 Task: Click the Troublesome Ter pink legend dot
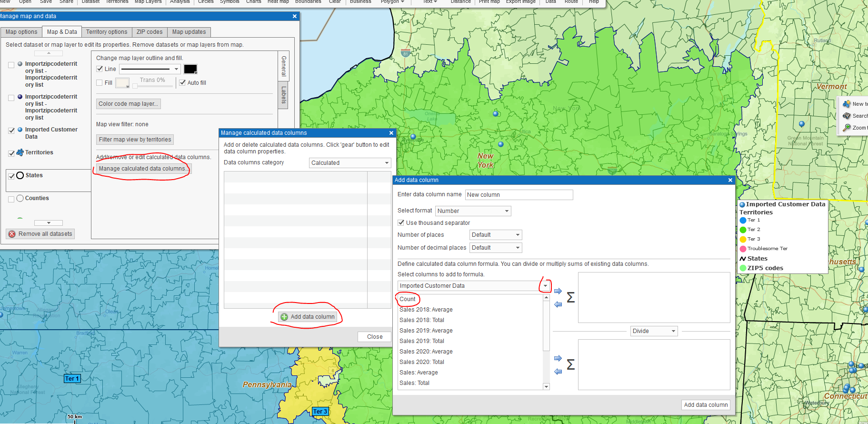pos(743,249)
